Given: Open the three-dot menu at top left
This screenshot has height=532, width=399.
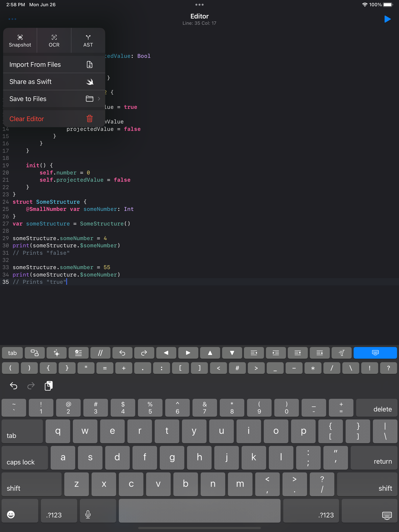Looking at the screenshot, I should pyautogui.click(x=12, y=19).
